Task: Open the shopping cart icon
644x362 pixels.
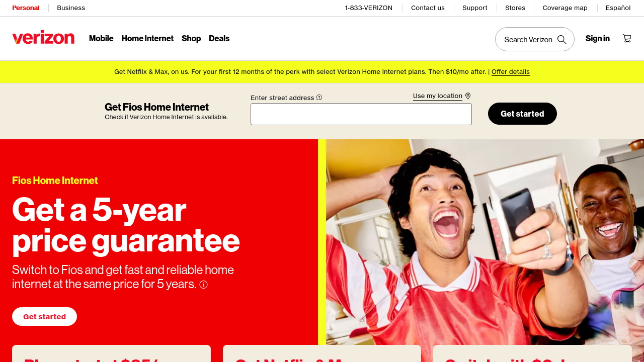Action: pos(627,38)
